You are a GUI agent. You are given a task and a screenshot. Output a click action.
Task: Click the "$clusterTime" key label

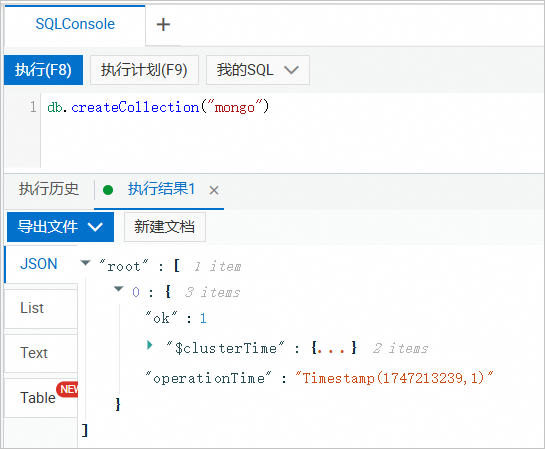(x=225, y=348)
